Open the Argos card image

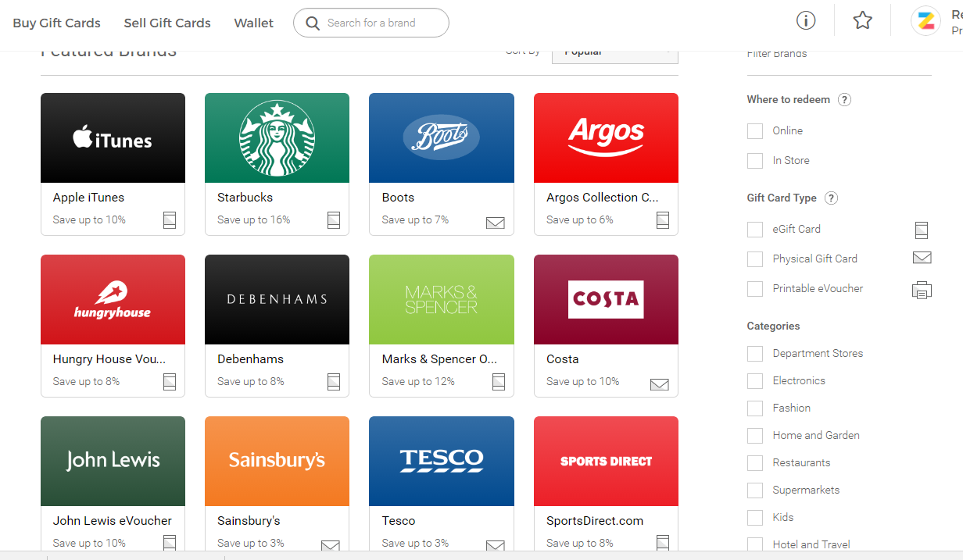[606, 138]
